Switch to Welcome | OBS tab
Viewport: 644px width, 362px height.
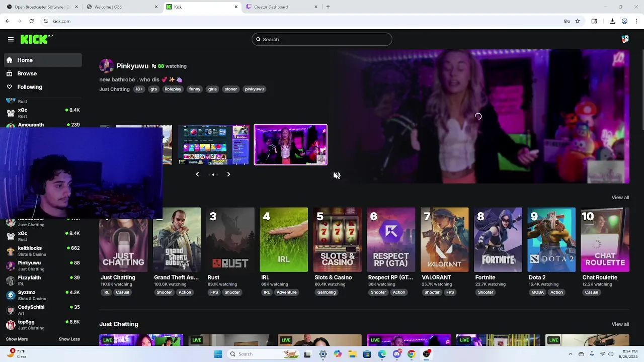(122, 7)
